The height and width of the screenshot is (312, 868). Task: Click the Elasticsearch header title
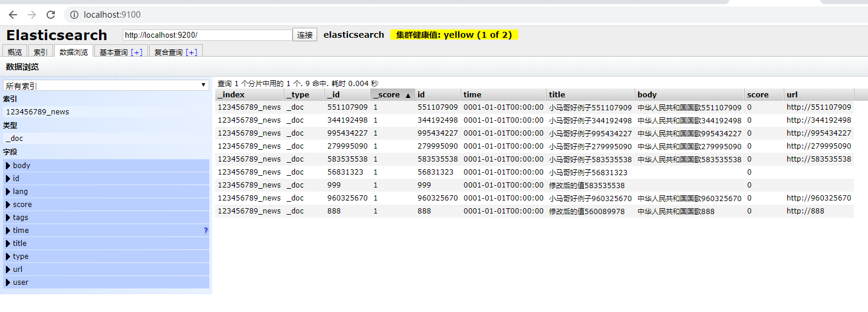57,35
